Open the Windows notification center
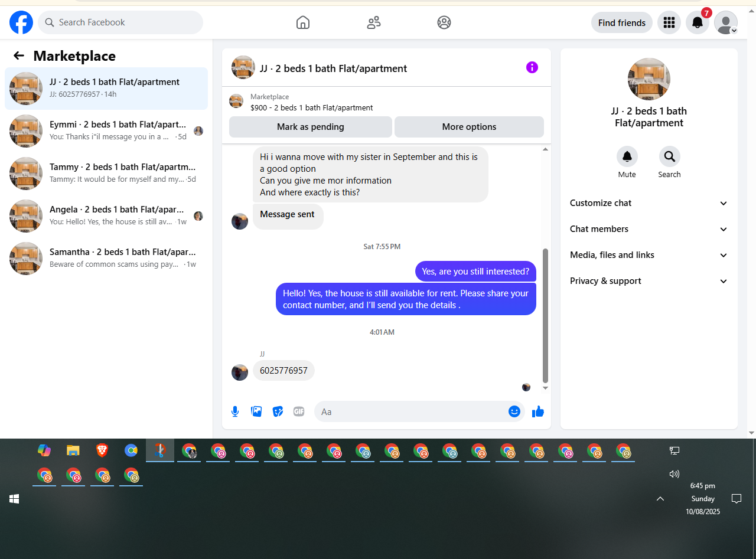 737,499
